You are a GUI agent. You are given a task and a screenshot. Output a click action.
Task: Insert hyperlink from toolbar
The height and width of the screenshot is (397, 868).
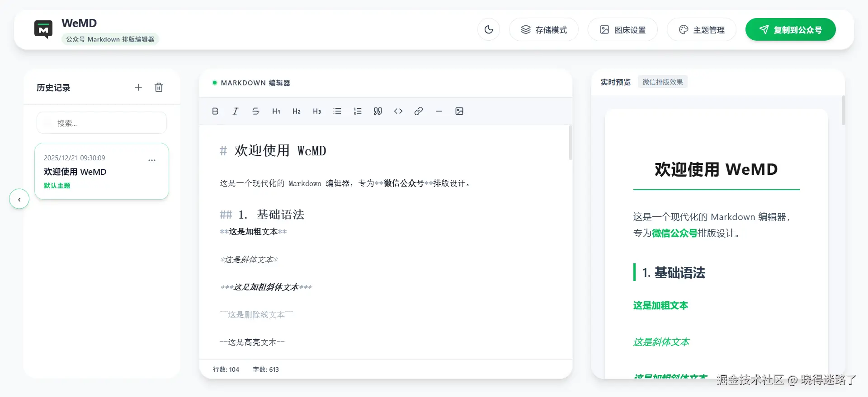[419, 111]
